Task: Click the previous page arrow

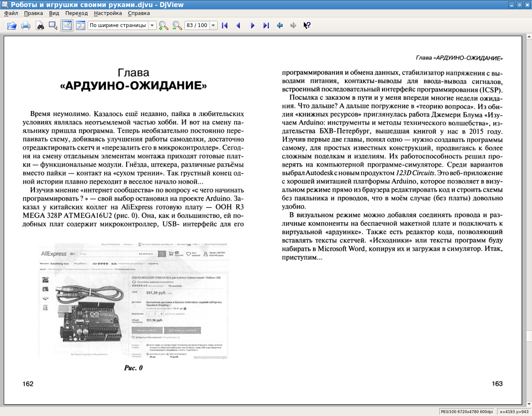Action: tap(239, 25)
